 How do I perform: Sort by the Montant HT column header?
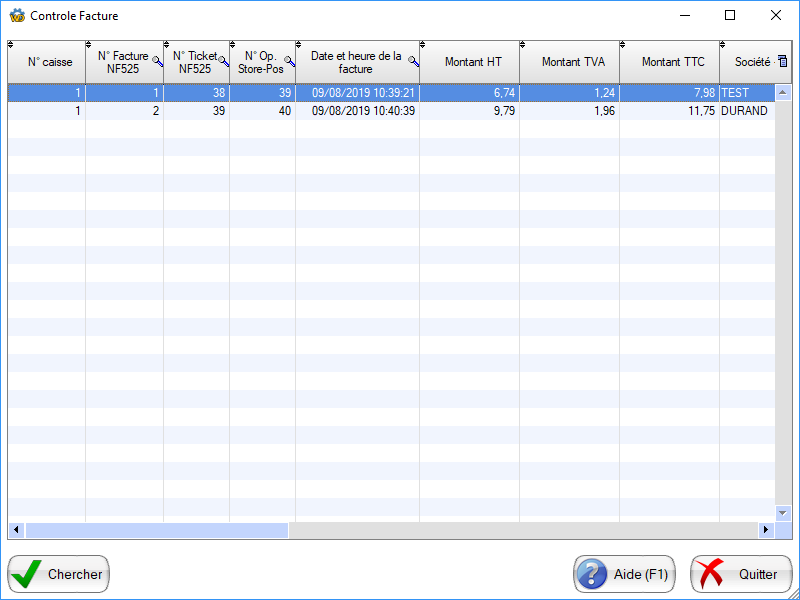pyautogui.click(x=472, y=62)
